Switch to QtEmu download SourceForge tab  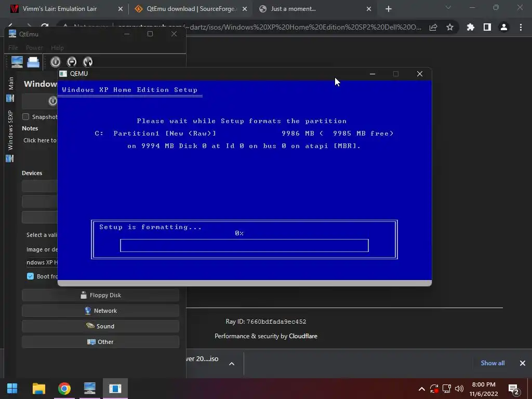pyautogui.click(x=191, y=9)
